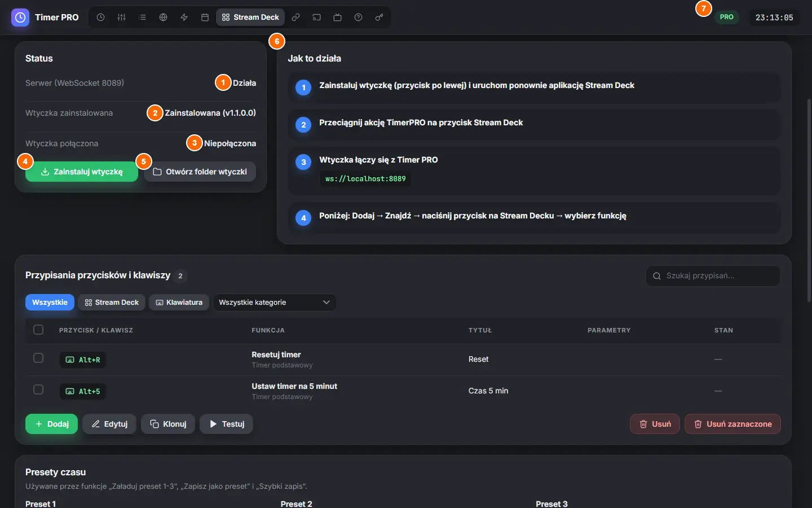Open the globe tab icon

click(163, 17)
